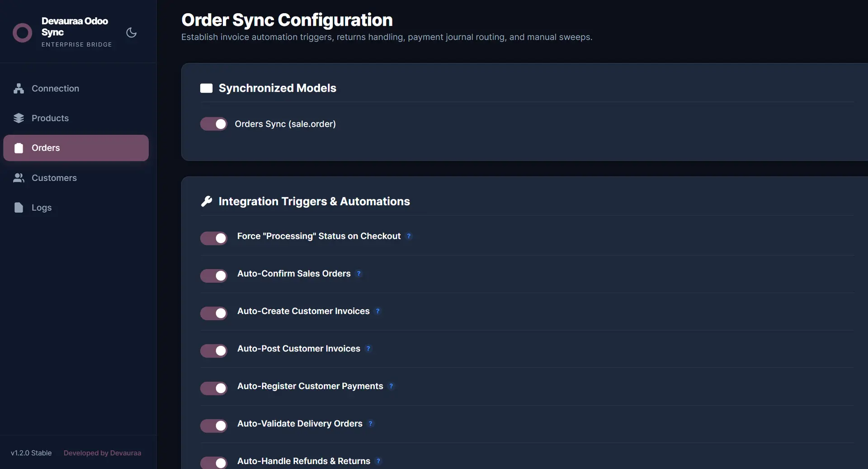The image size is (868, 469).
Task: Click the Order Sync Configuration heading
Action: pyautogui.click(x=287, y=20)
